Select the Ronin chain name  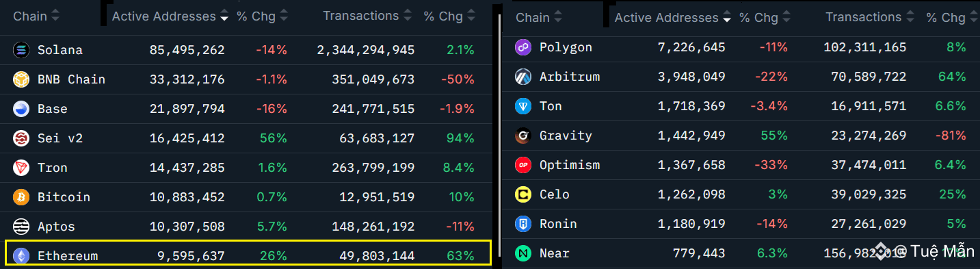pos(558,224)
